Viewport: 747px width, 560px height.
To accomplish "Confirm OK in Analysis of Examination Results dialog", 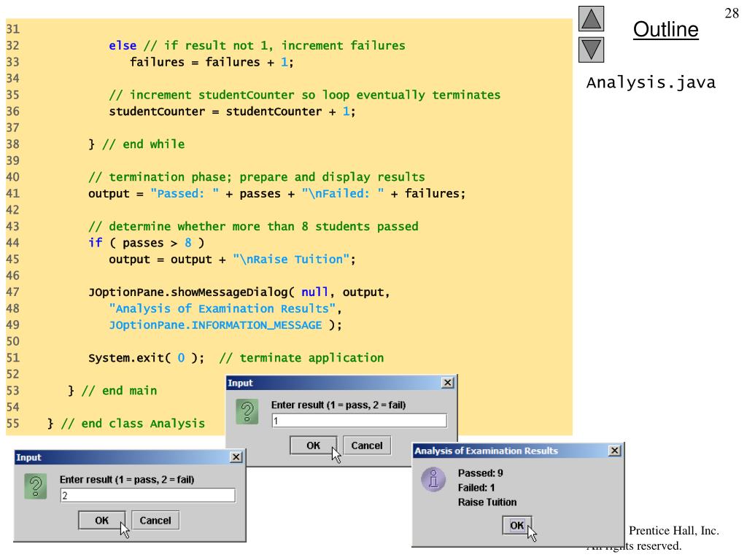I will (516, 525).
